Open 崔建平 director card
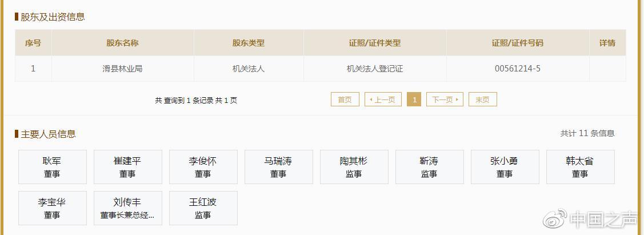Image resolution: width=644 pixels, height=235 pixels. click(128, 167)
